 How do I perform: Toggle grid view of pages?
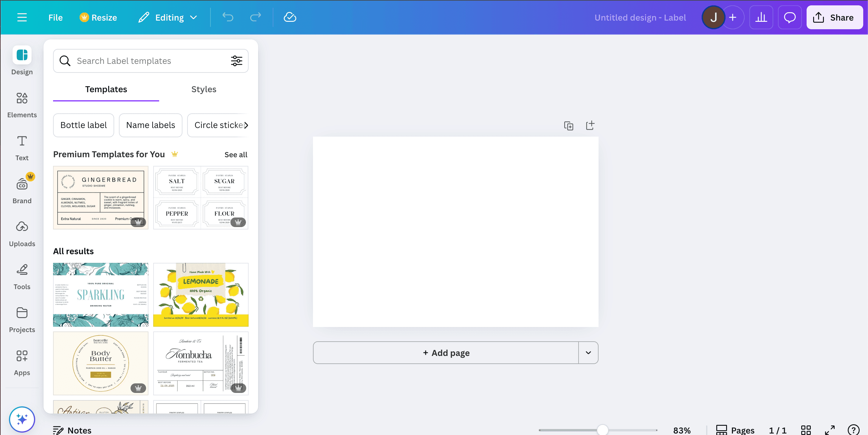(806, 430)
